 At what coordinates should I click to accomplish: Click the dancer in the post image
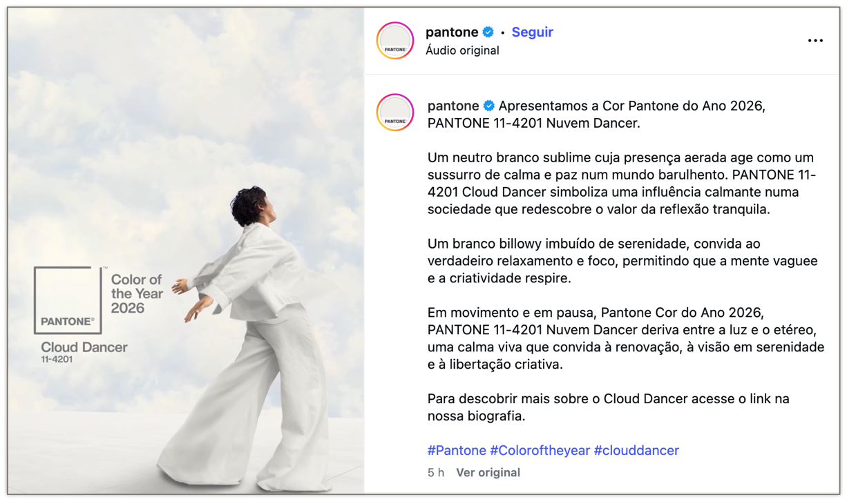250,338
